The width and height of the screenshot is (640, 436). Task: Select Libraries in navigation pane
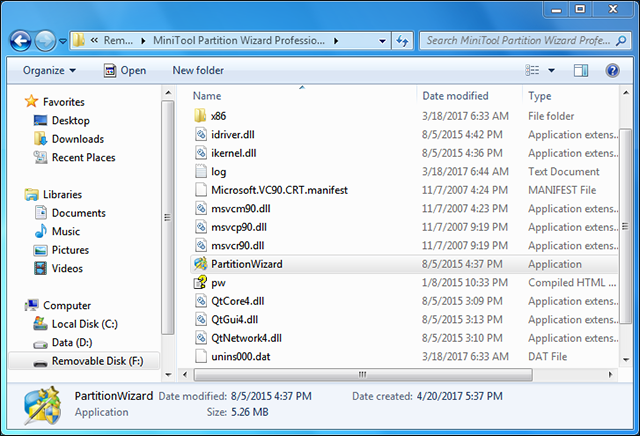point(53,194)
